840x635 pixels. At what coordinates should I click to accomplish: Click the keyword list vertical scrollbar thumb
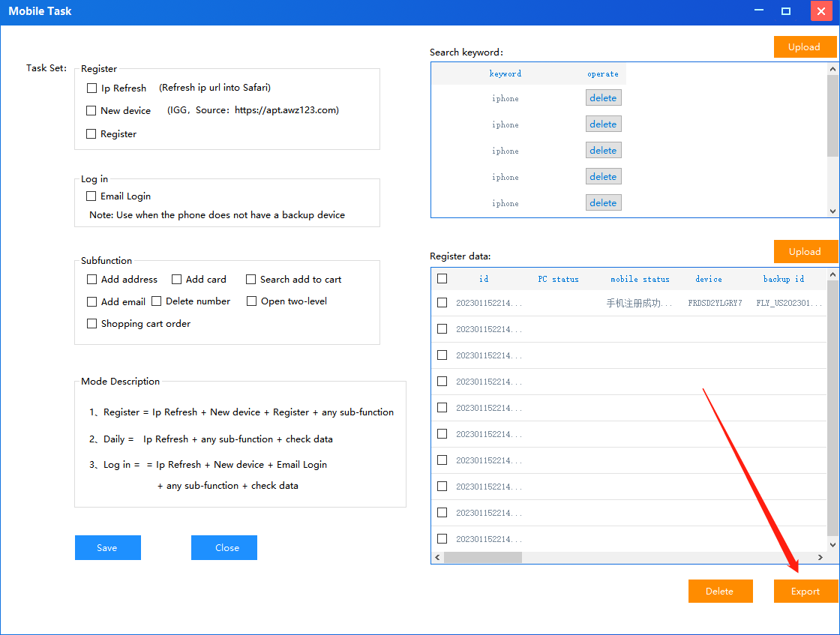832,115
